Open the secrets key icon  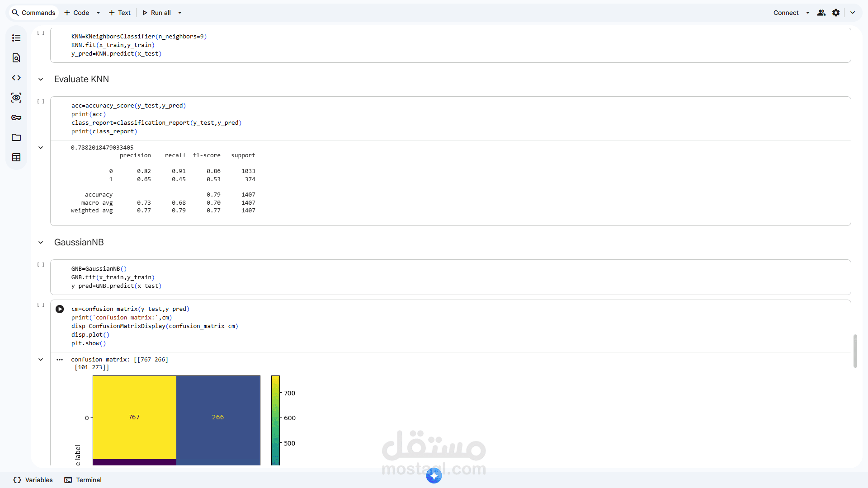click(x=16, y=117)
